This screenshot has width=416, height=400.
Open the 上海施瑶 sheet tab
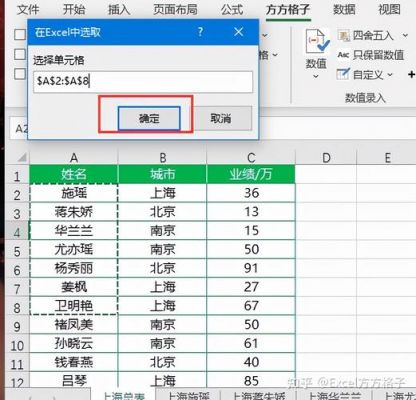pos(189,395)
